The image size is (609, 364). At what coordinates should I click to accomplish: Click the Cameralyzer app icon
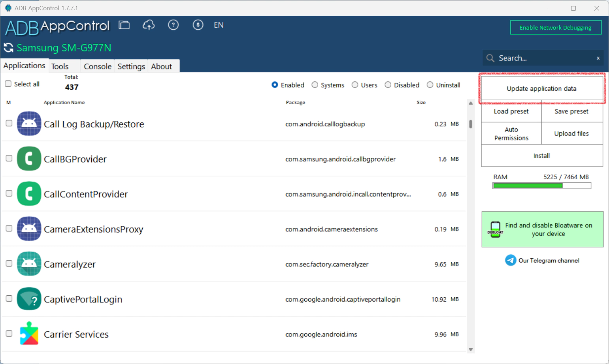pyautogui.click(x=29, y=264)
